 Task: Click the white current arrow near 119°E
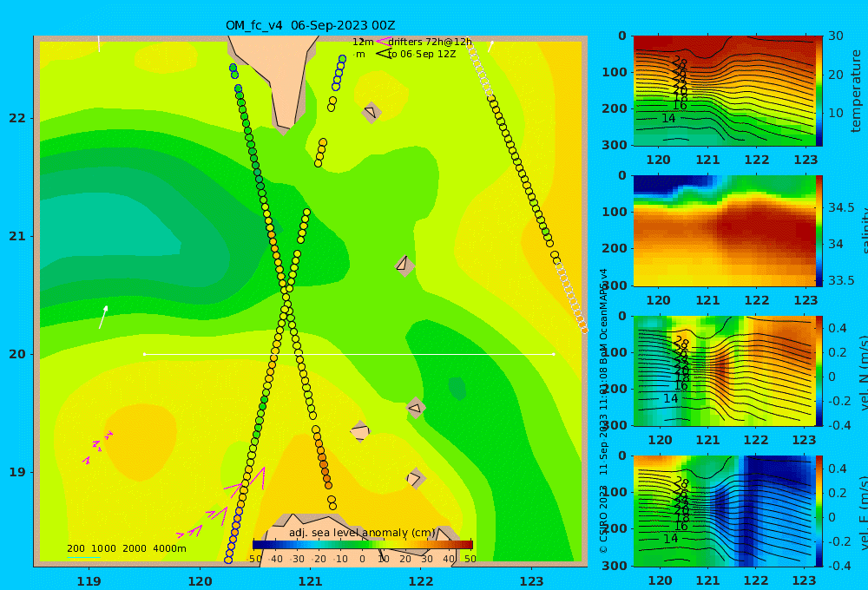[x=103, y=317]
